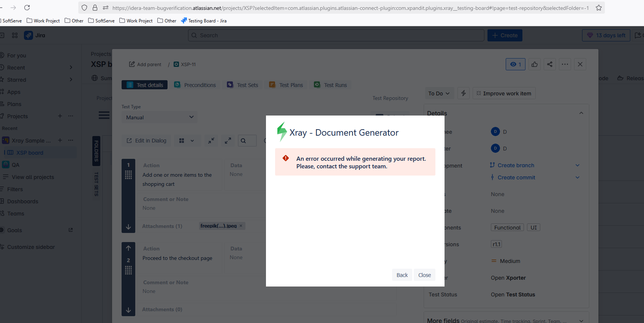Grab the step 1 drag handle
Viewport: 644px width, 323px height.
(128, 175)
